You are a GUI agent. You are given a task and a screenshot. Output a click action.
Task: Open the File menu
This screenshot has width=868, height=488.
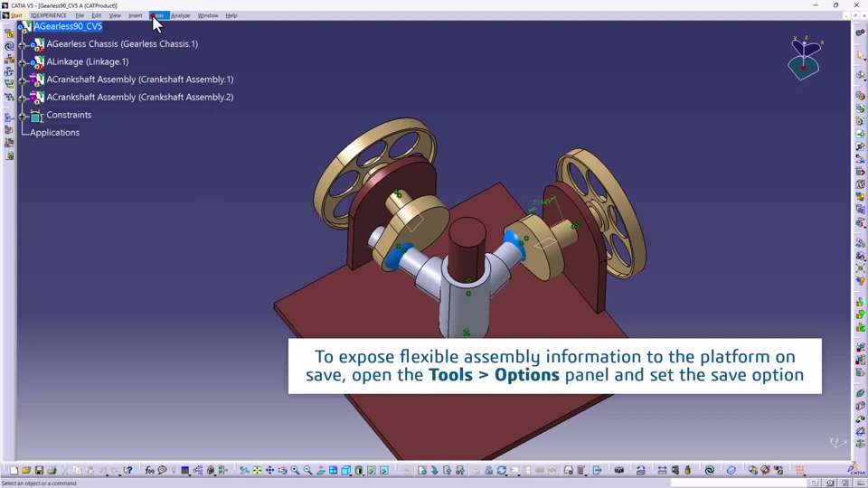click(80, 15)
